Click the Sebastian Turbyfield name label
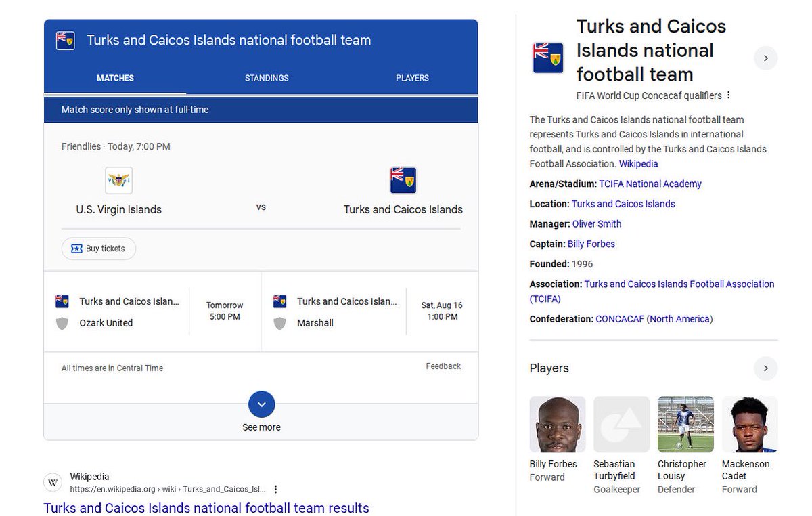The image size is (812, 516). point(614,470)
